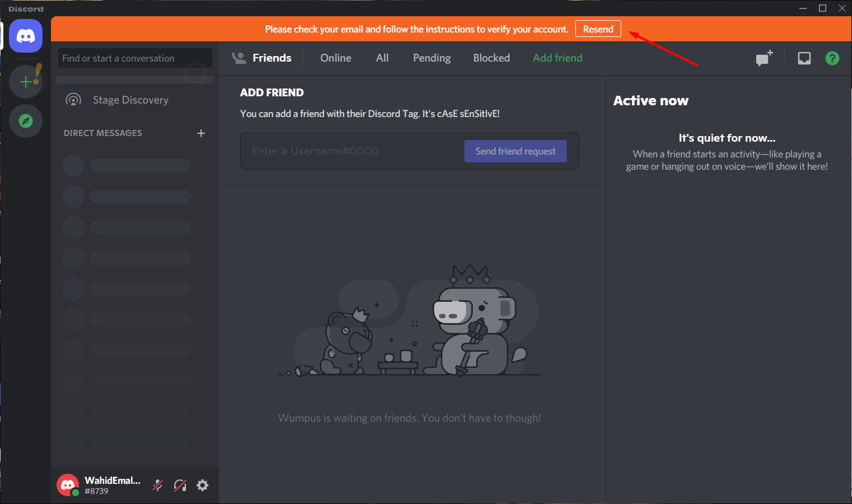The image size is (852, 504).
Task: Click the ADD FRIEND heading
Action: [x=272, y=93]
